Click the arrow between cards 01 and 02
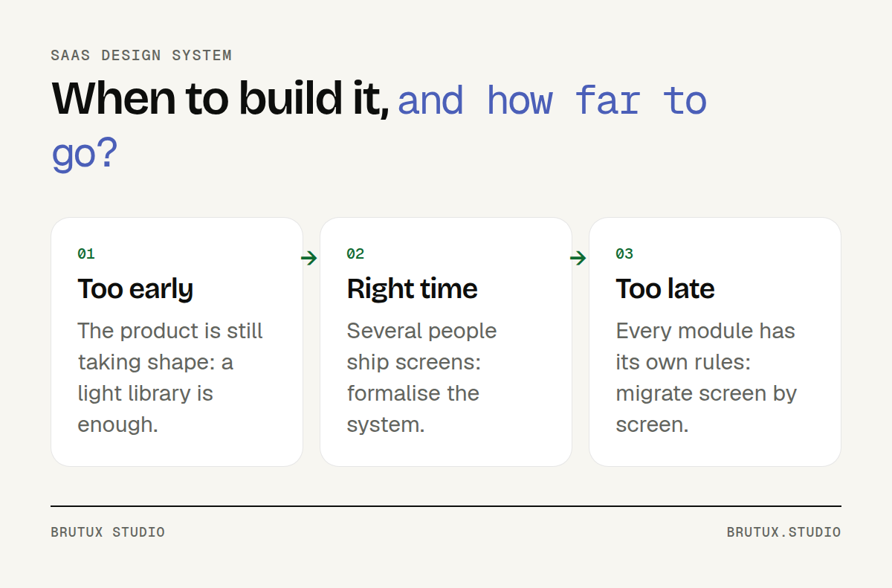Viewport: 892px width, 588px height. pyautogui.click(x=309, y=258)
